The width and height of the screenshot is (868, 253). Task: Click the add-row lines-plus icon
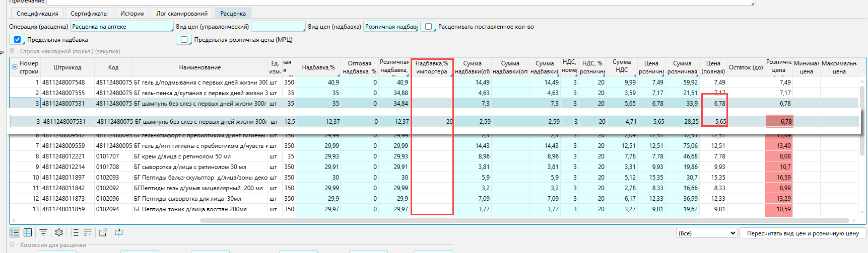tap(88, 232)
